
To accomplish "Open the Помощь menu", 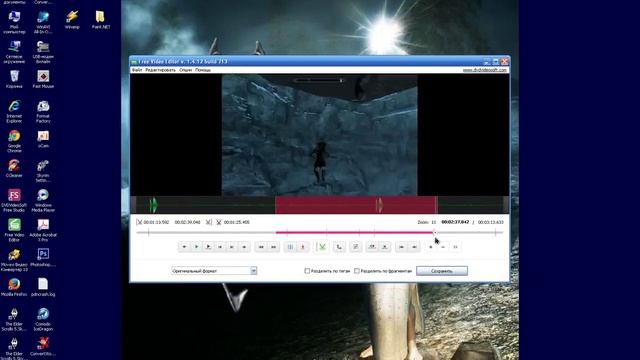I will (x=203, y=70).
